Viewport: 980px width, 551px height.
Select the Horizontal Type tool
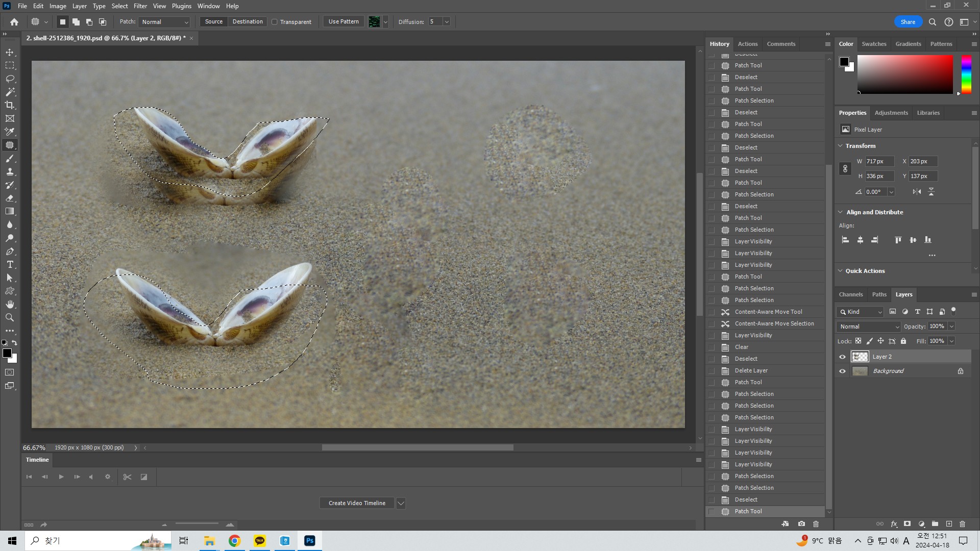tap(10, 264)
